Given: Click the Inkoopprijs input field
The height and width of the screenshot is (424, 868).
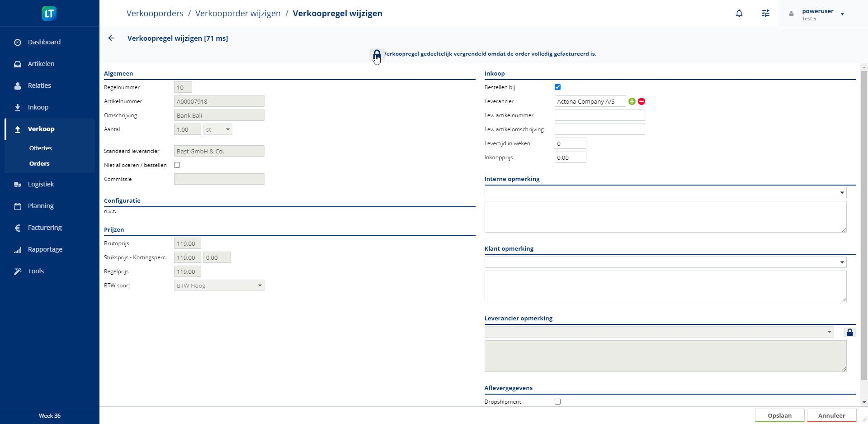Looking at the screenshot, I should point(570,157).
